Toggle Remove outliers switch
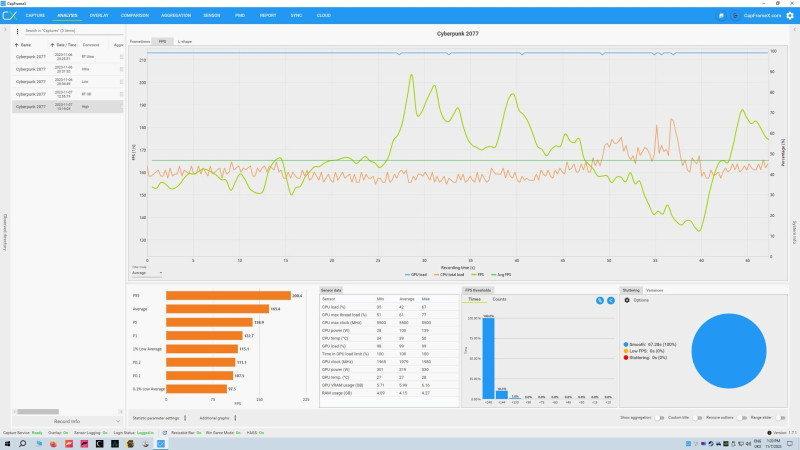Image resolution: width=800 pixels, height=450 pixels. click(x=742, y=418)
